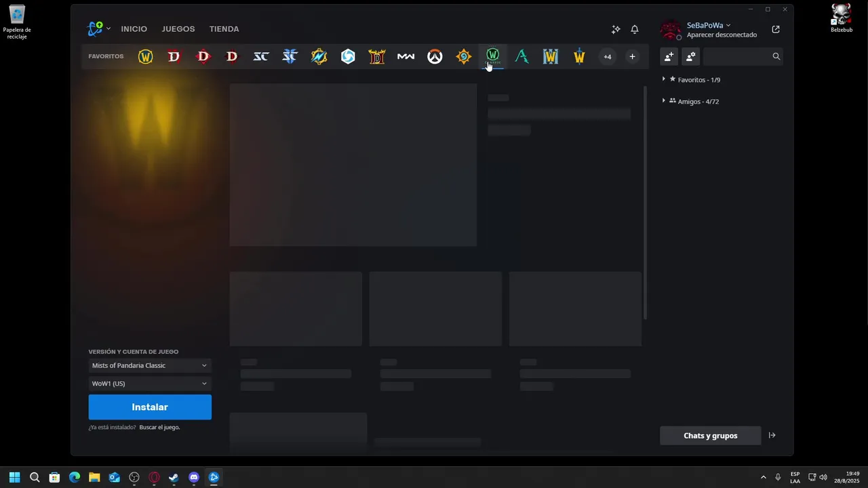Select the gold W with sword icon
Screen dimensions: 868x488
coord(579,57)
